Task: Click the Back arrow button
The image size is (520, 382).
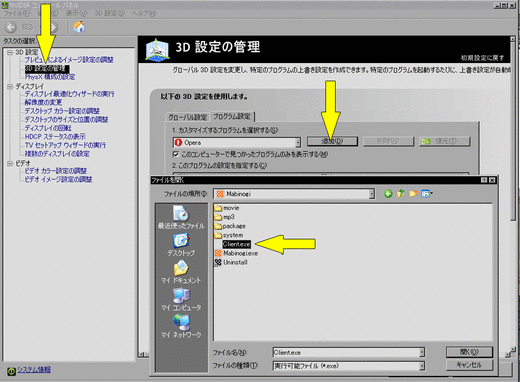Action: pyautogui.click(x=11, y=27)
